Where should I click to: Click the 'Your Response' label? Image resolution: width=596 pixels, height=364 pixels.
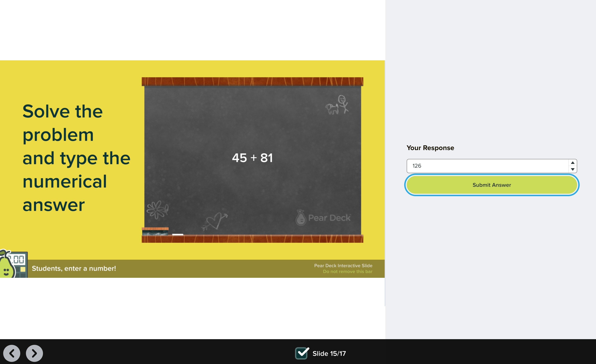point(430,148)
